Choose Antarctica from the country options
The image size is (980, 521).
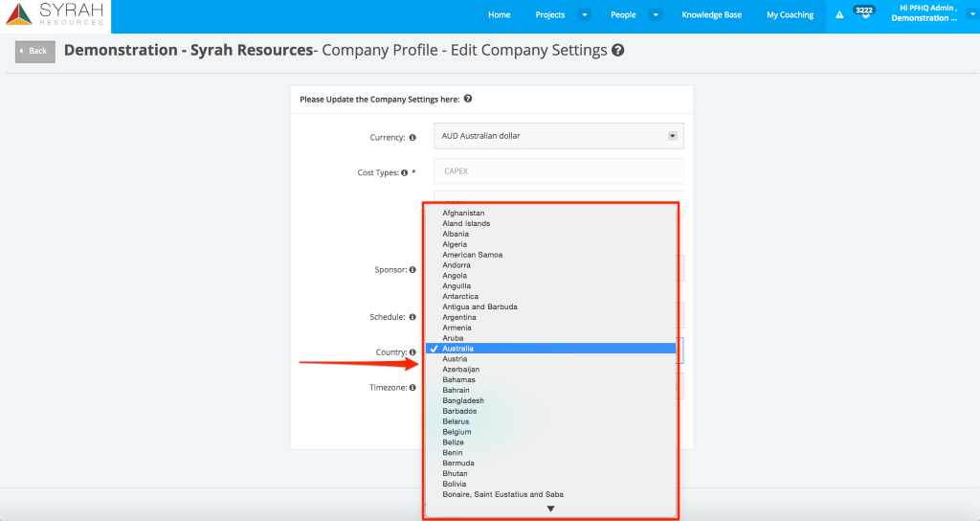(550, 297)
